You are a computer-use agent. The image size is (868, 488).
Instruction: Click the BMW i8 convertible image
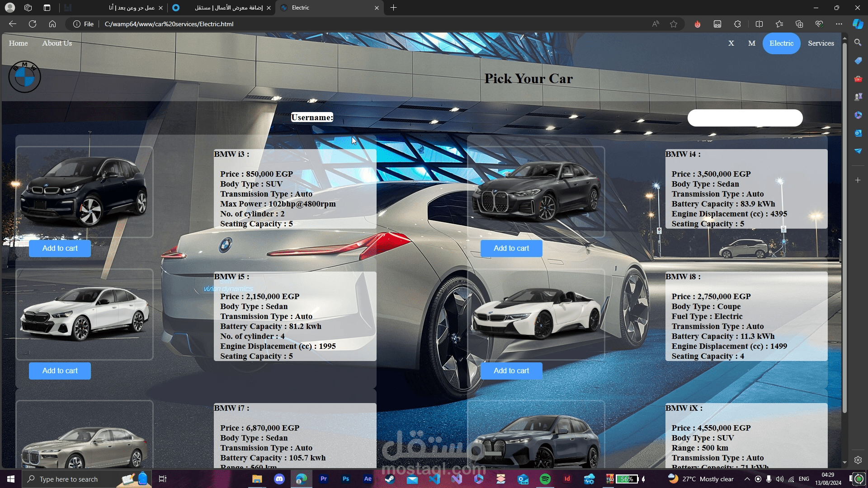536,314
